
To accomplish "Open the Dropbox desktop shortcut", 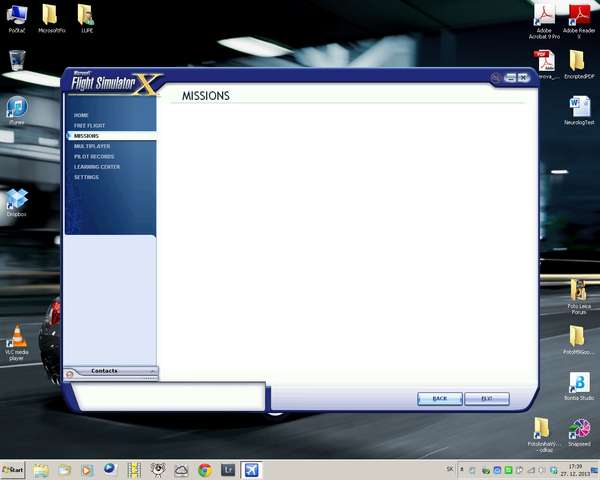I will (x=17, y=203).
